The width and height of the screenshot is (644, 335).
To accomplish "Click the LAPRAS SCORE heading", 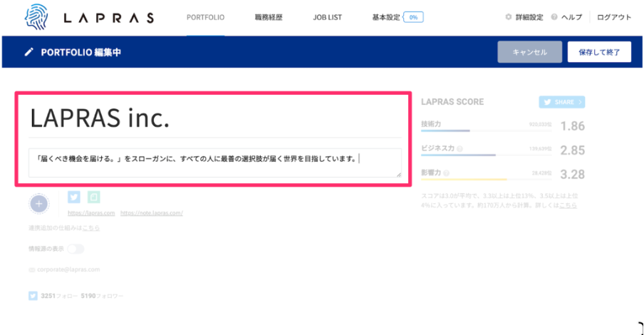I will point(452,102).
